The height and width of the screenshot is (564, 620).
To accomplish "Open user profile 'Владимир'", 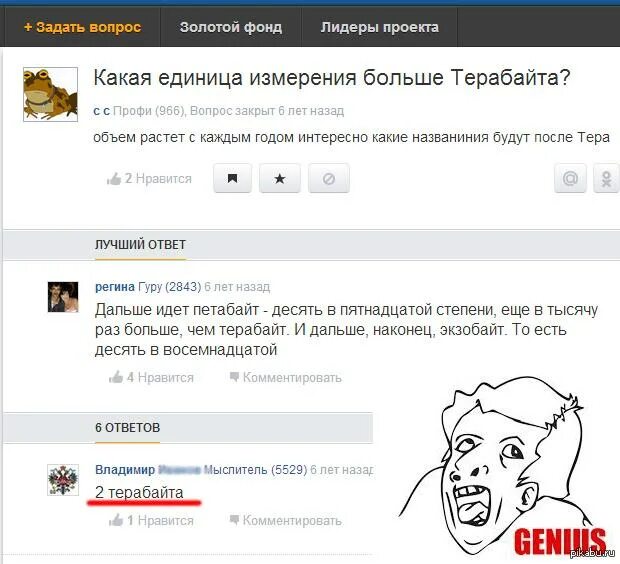I will click(x=125, y=469).
